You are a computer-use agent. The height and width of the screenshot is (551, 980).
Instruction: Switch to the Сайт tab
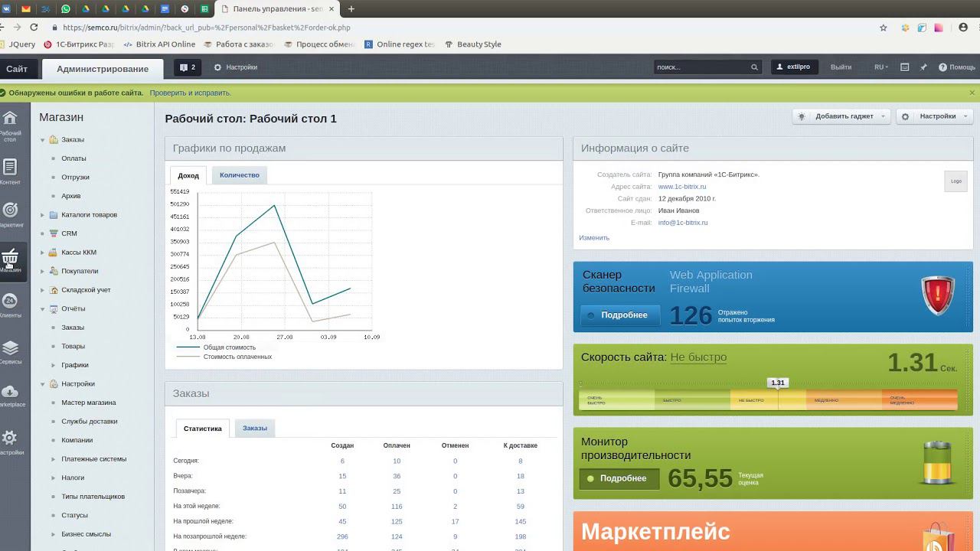pos(17,69)
